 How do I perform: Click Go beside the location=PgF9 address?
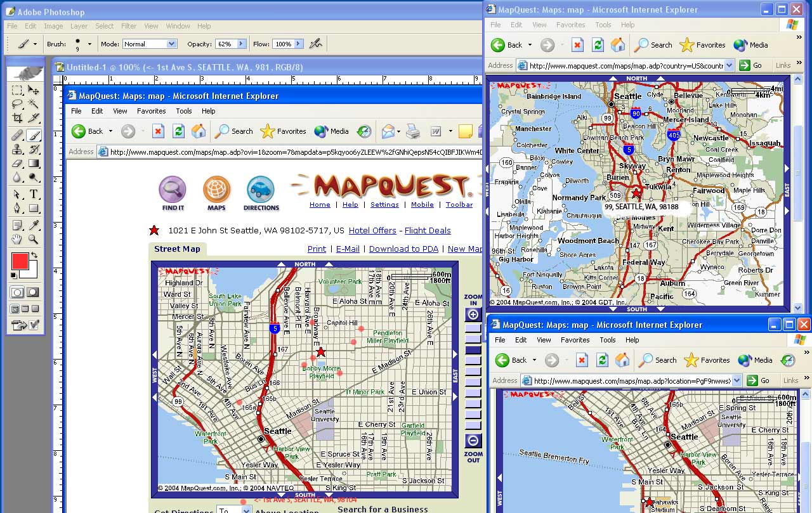point(758,380)
